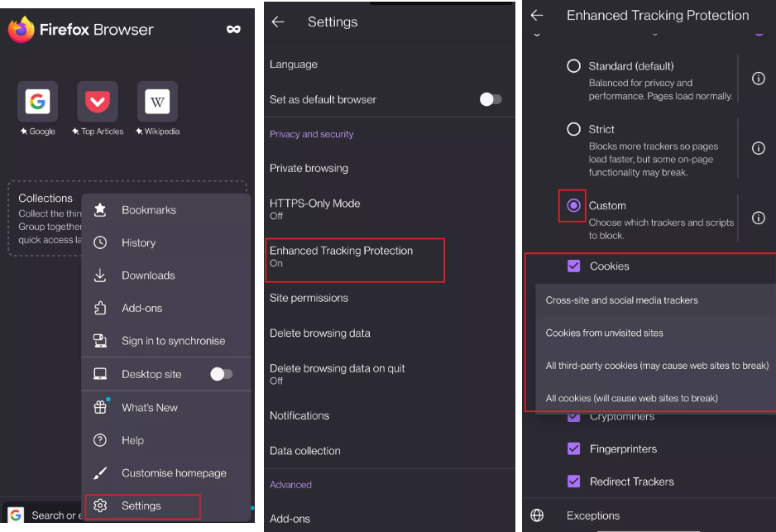This screenshot has width=776, height=532.
Task: Select Sign in to synchronise
Action: [x=166, y=341]
